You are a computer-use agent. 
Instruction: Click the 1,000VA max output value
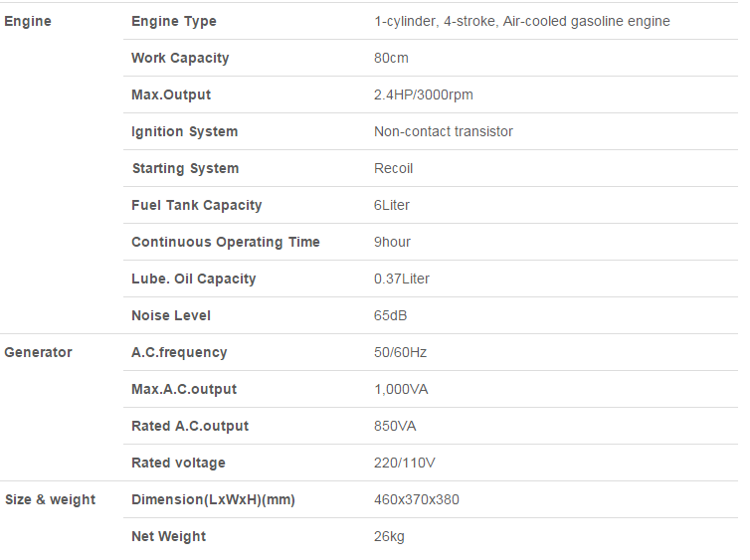click(401, 389)
